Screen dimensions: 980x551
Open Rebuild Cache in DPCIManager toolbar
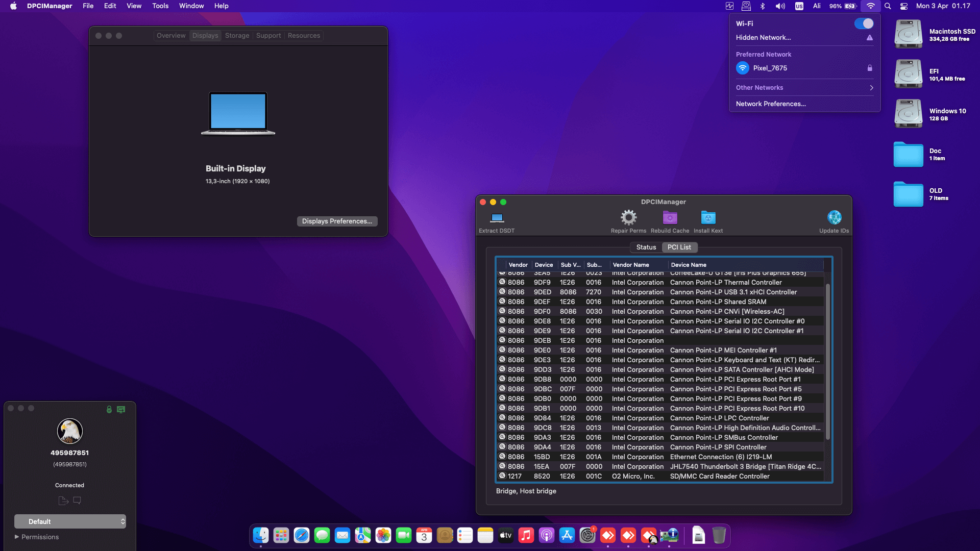[x=670, y=218]
